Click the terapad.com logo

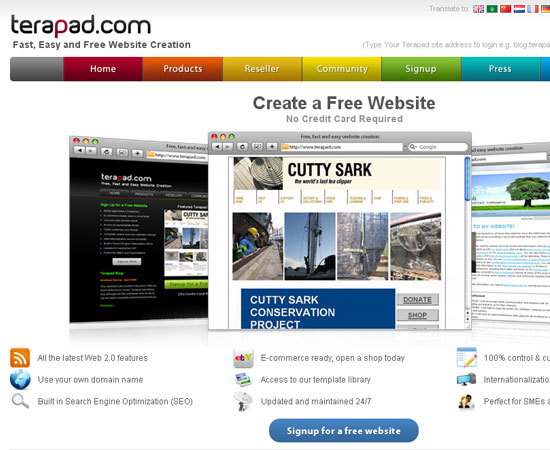click(81, 26)
